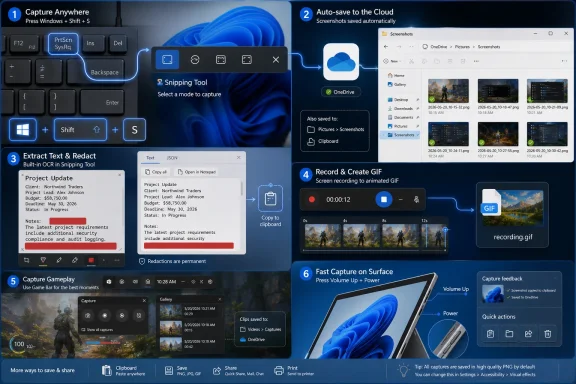Select the screenshot thumbnail dated 10:27 AM
The width and height of the screenshot is (576, 384).
click(498, 134)
